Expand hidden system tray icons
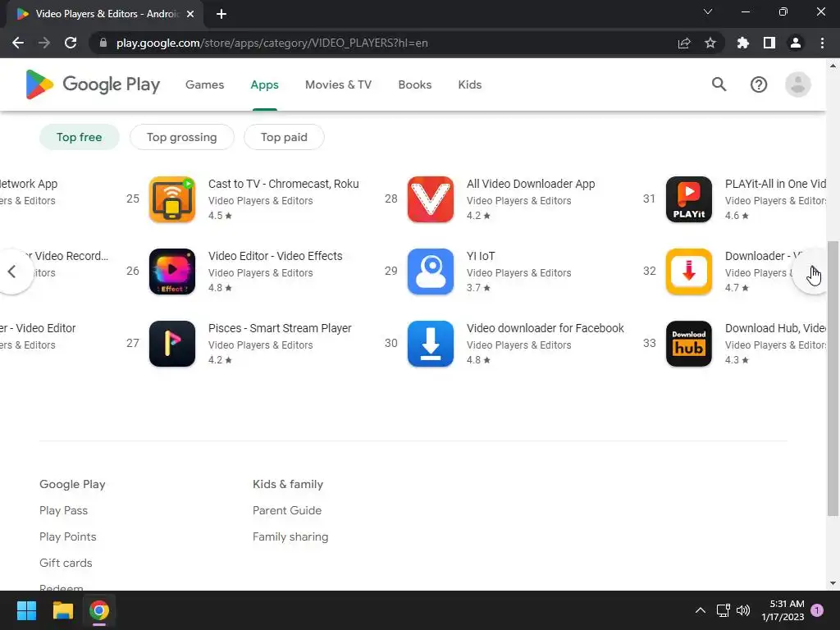 tap(701, 610)
